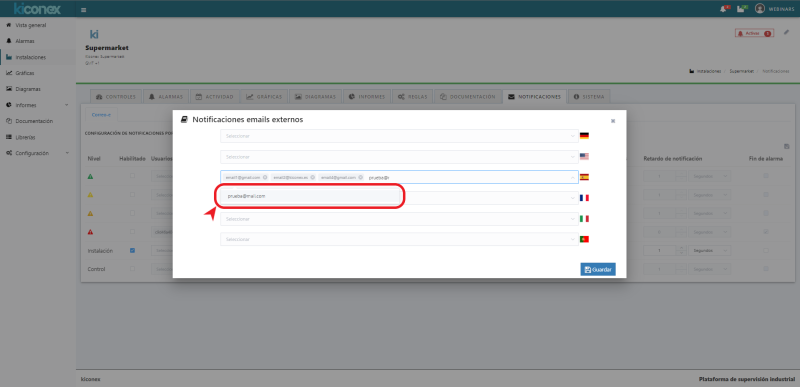Increase notification delay in Instalación row
This screenshot has width=800, height=387.
coord(681,248)
